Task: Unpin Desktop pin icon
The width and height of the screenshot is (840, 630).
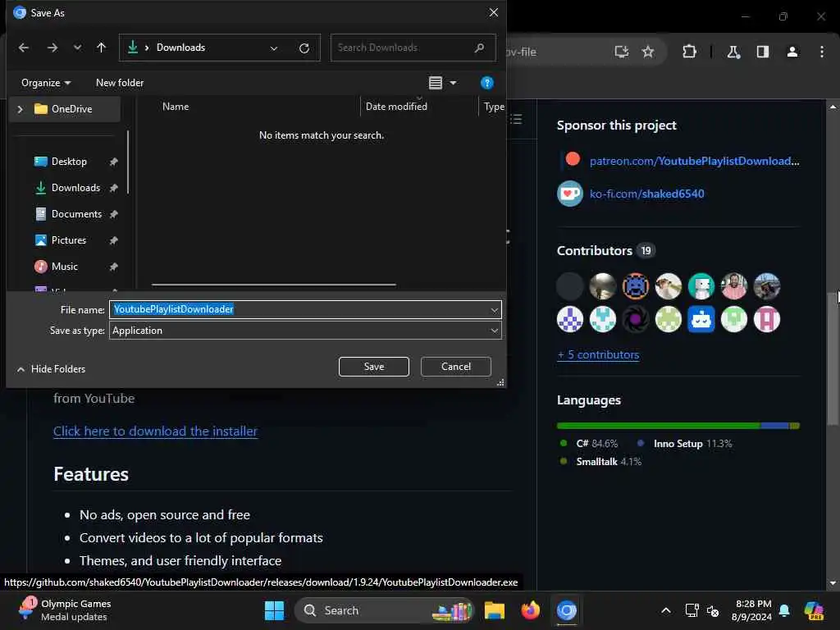Action: (x=113, y=162)
